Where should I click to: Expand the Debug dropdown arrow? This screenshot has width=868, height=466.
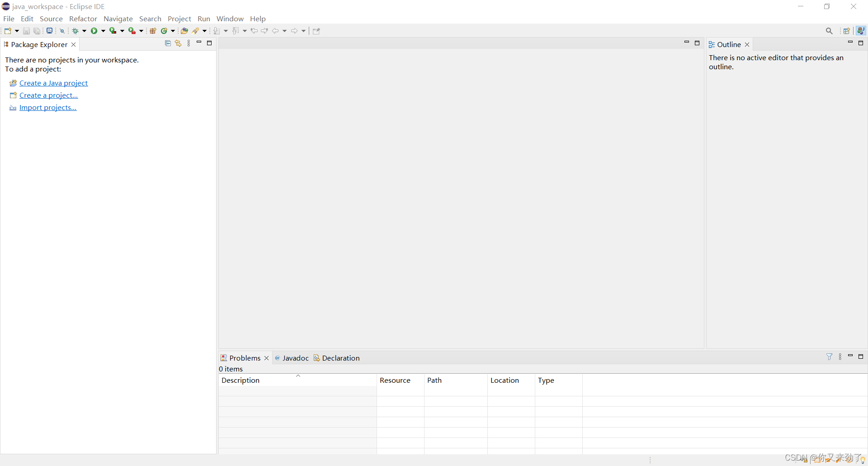85,31
